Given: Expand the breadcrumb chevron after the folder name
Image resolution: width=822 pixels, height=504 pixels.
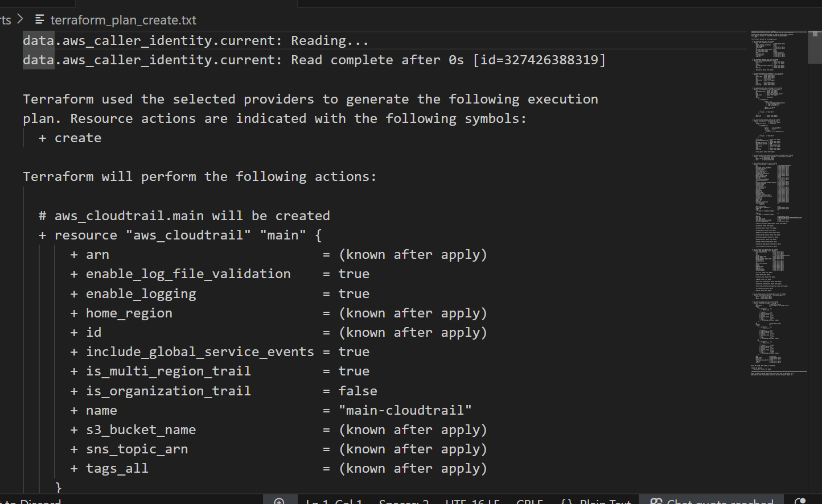Looking at the screenshot, I should 19,19.
